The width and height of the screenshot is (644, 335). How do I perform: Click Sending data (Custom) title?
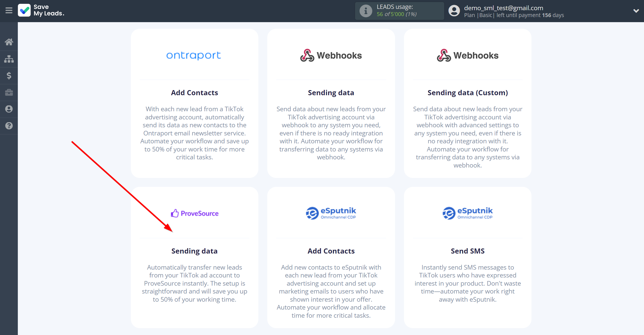tap(468, 93)
